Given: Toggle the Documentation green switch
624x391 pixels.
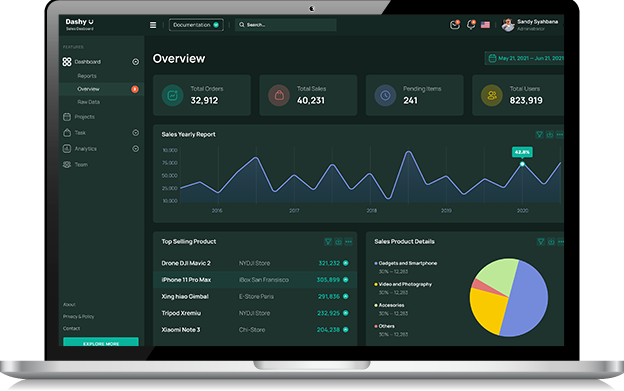Looking at the screenshot, I should tap(216, 25).
